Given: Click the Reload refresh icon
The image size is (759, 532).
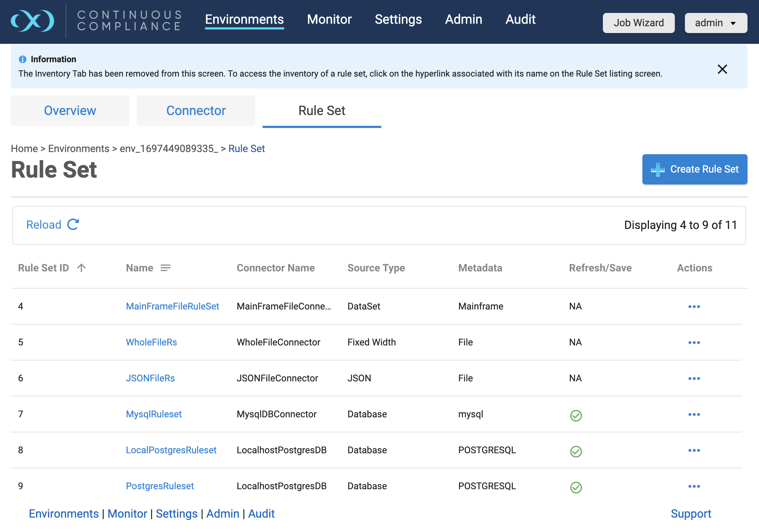Looking at the screenshot, I should [73, 225].
